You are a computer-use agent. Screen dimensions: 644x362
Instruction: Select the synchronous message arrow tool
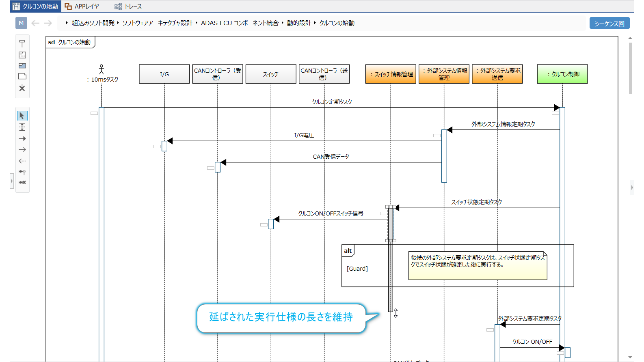click(x=22, y=138)
